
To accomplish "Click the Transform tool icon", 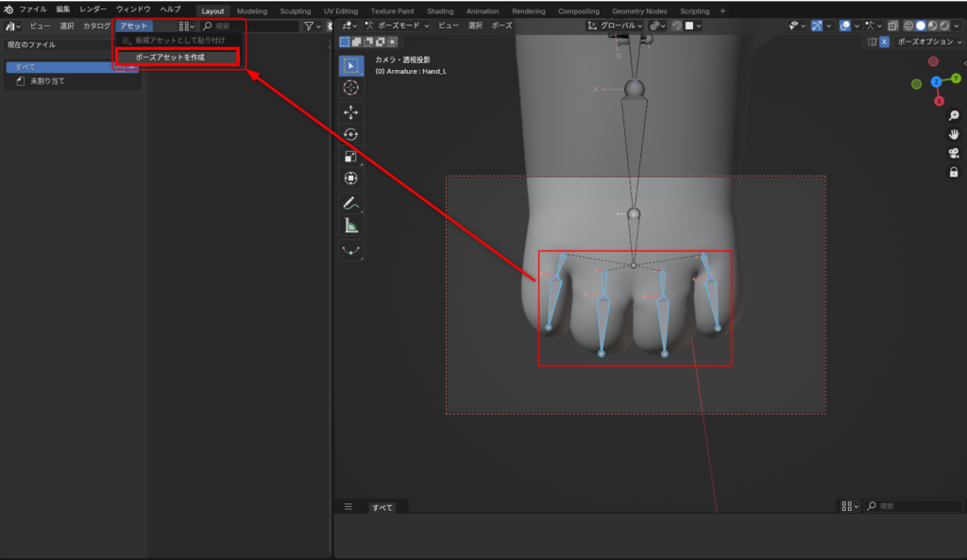I will click(350, 178).
